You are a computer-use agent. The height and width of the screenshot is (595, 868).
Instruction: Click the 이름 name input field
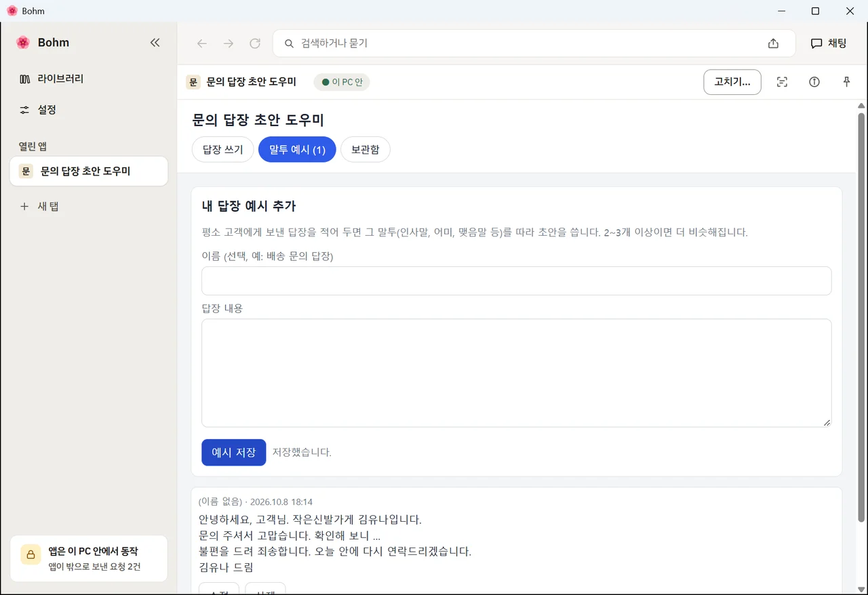tap(517, 281)
